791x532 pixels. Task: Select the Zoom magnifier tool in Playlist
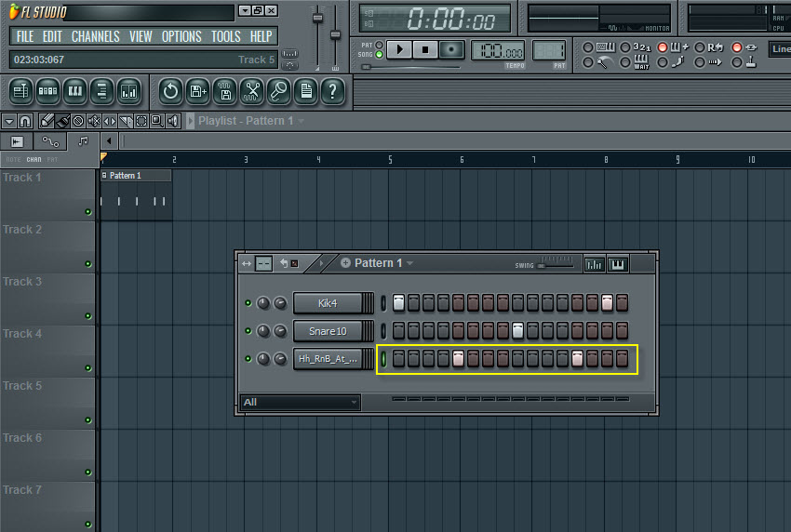(157, 121)
